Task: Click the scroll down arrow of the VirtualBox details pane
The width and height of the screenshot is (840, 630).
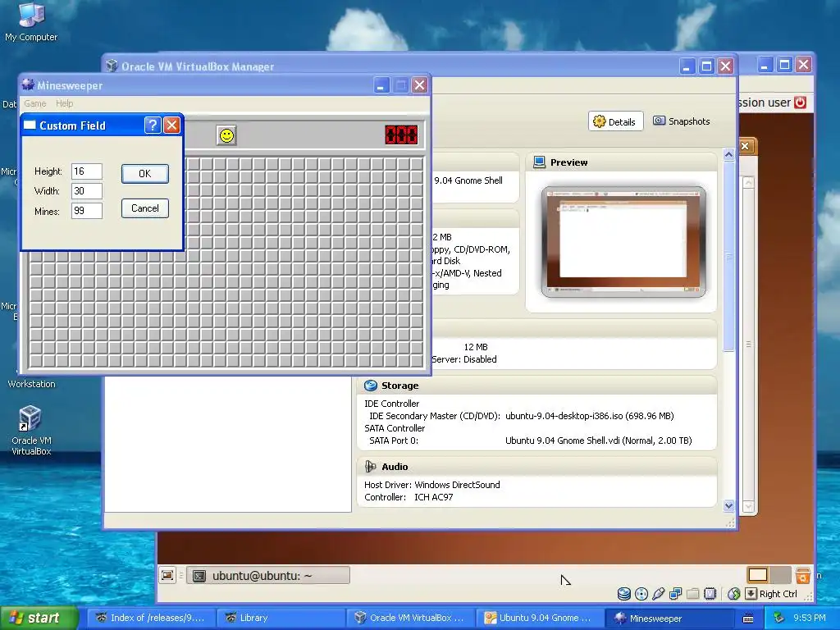Action: click(728, 505)
